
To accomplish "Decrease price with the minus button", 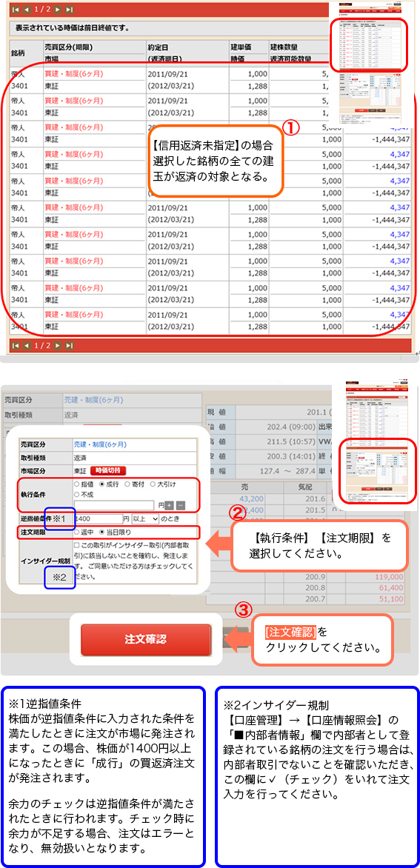I will coord(180,505).
